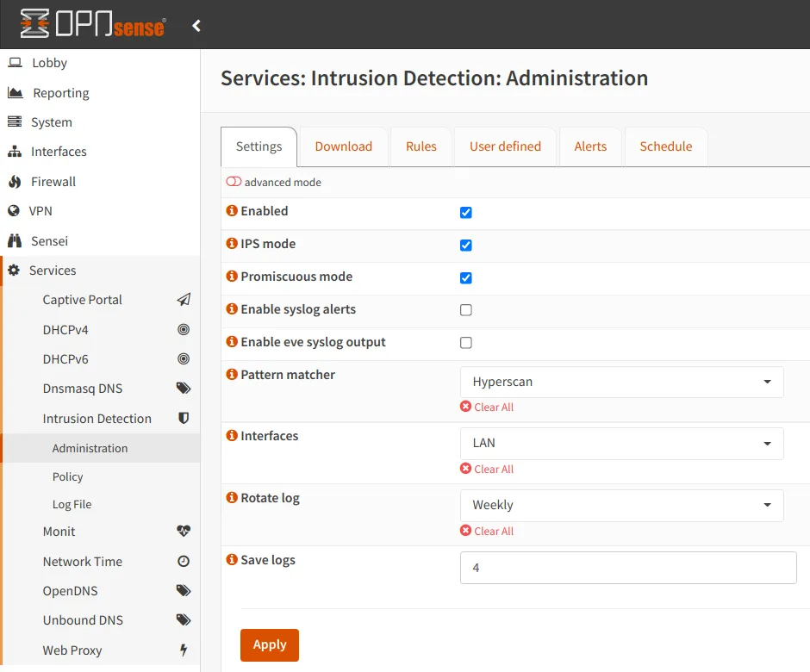Click the paper plane icon beside Captive Portal
The width and height of the screenshot is (810, 672).
coord(184,300)
